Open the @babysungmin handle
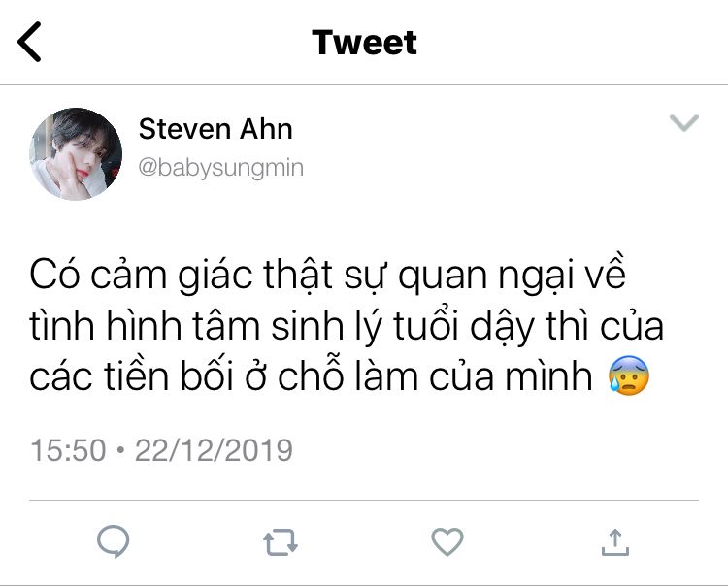The image size is (728, 587). tap(221, 168)
